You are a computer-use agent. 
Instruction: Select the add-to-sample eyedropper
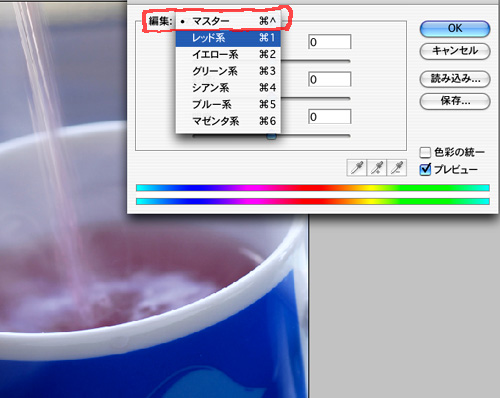coord(377,167)
